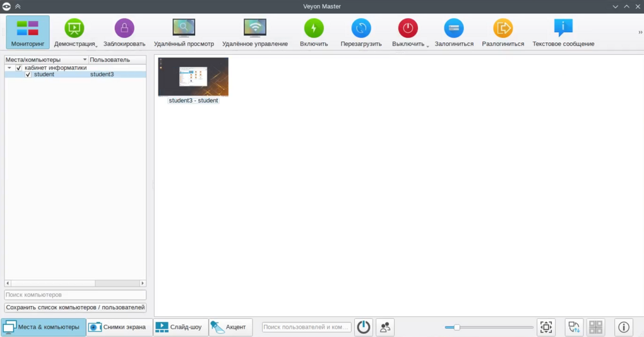Click Поиск пользователей и компьютеров field
The height and width of the screenshot is (337, 644).
coord(306,327)
